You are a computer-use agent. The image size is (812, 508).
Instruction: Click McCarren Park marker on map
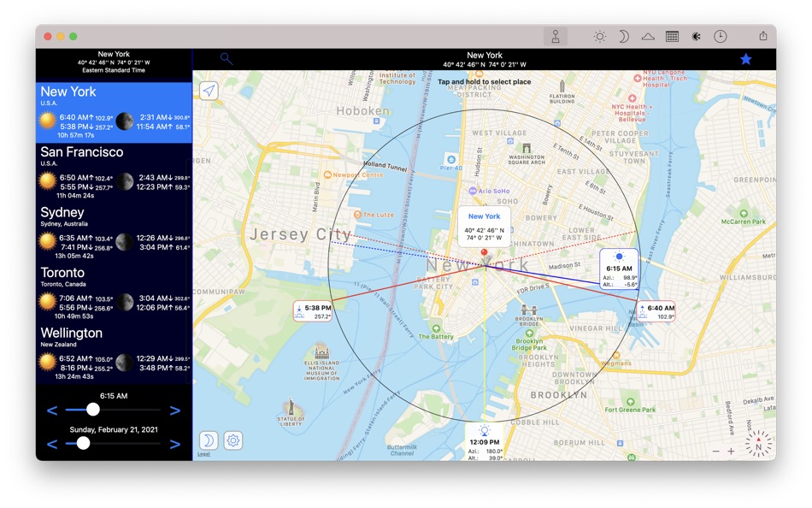click(744, 214)
